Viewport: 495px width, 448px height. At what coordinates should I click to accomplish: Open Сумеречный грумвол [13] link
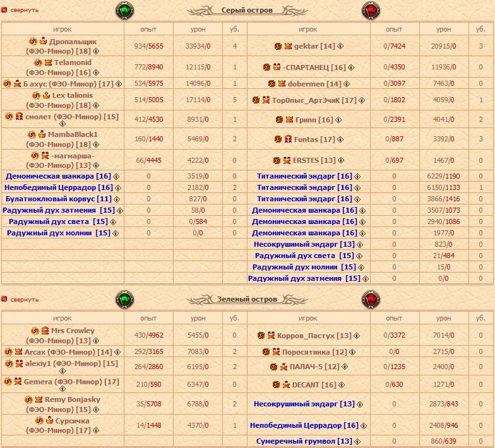[304, 441]
